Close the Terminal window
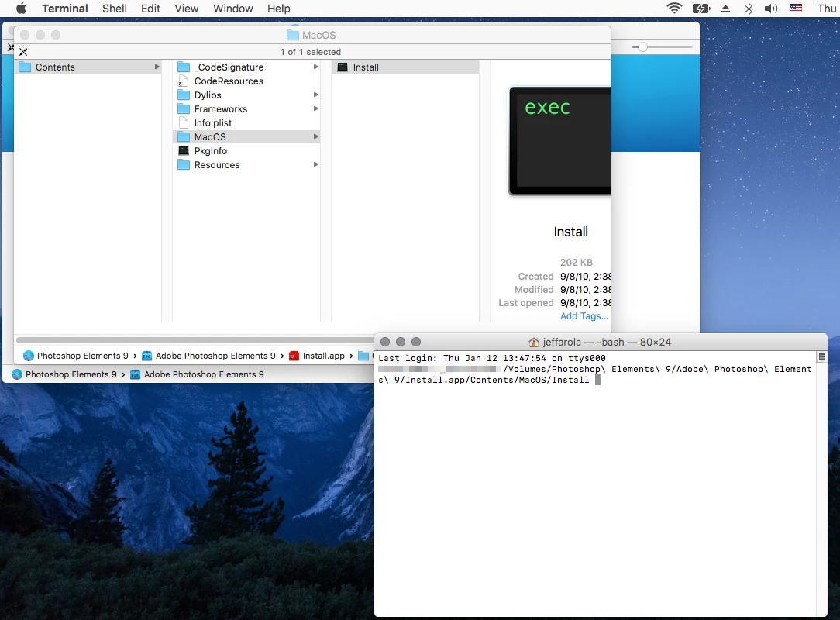Screen dimensions: 840x620 tap(384, 342)
